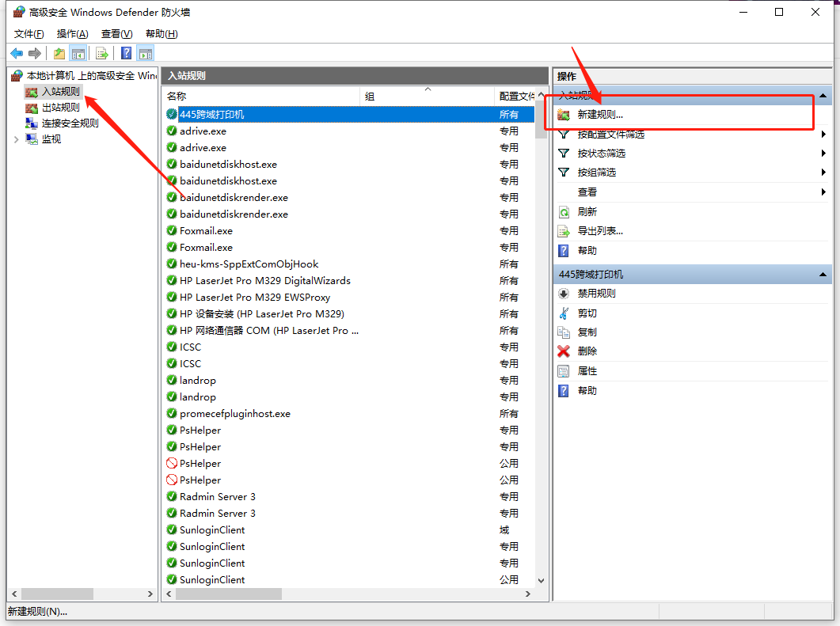Click the Up one level folder icon
840x626 pixels.
pyautogui.click(x=59, y=53)
